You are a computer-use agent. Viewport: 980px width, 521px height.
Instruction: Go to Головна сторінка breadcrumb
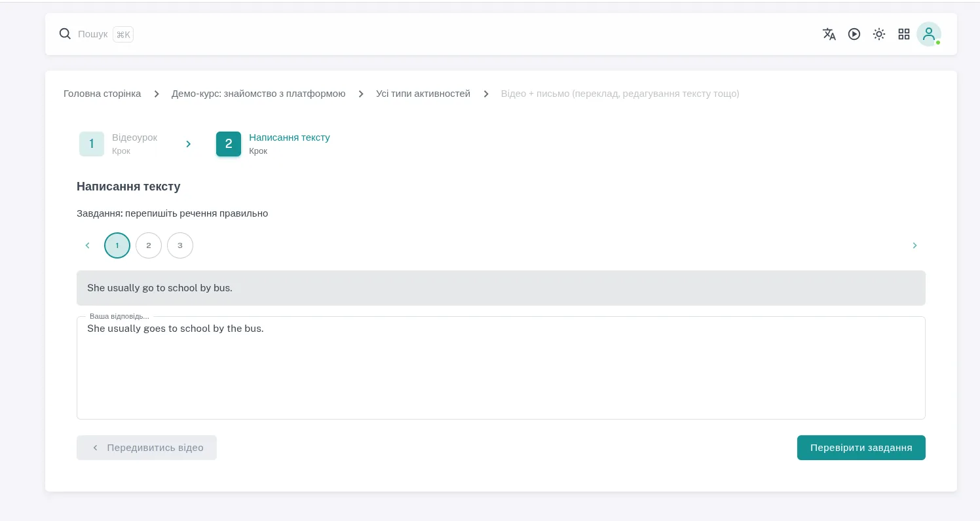click(102, 94)
